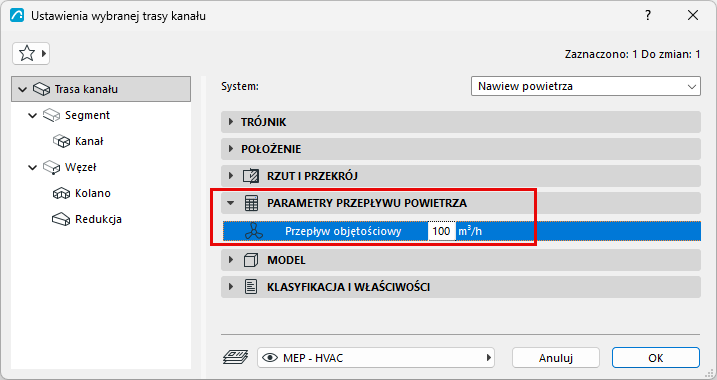This screenshot has height=380, width=717.
Task: Expand the RZUT I PRZEKRÓJ panel triangle
Action: coord(231,176)
